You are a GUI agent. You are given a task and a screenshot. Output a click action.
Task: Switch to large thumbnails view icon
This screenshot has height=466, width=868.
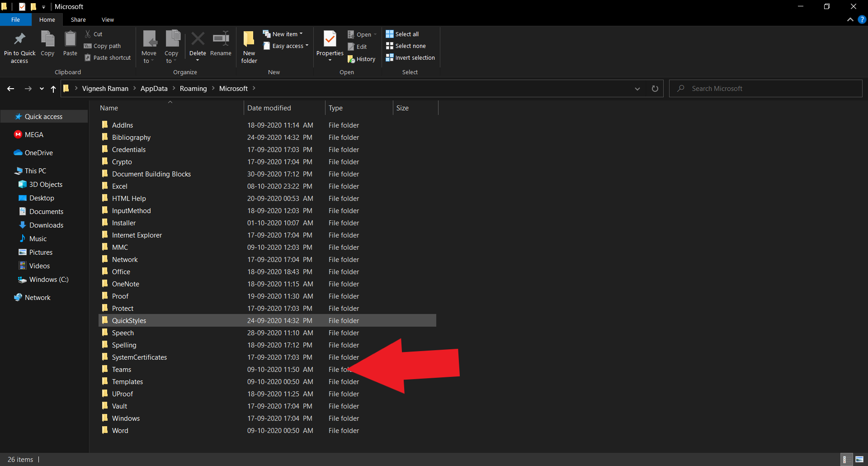coord(859,459)
